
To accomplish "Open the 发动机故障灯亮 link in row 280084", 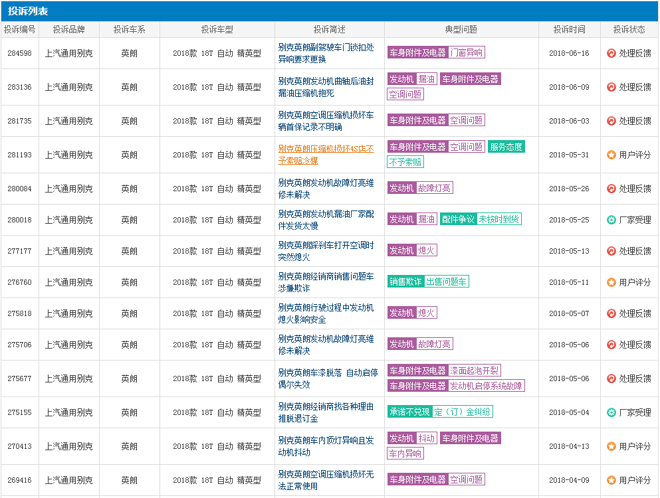I will tap(326, 189).
